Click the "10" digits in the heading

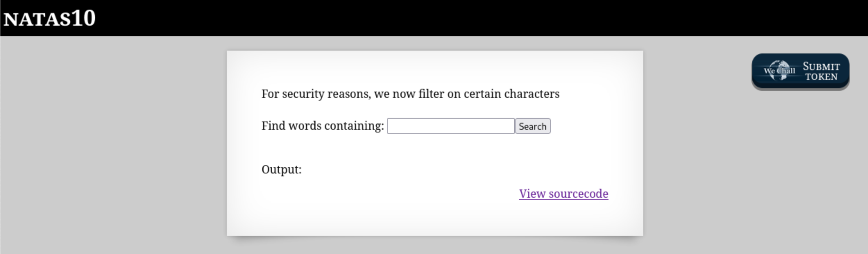point(84,18)
